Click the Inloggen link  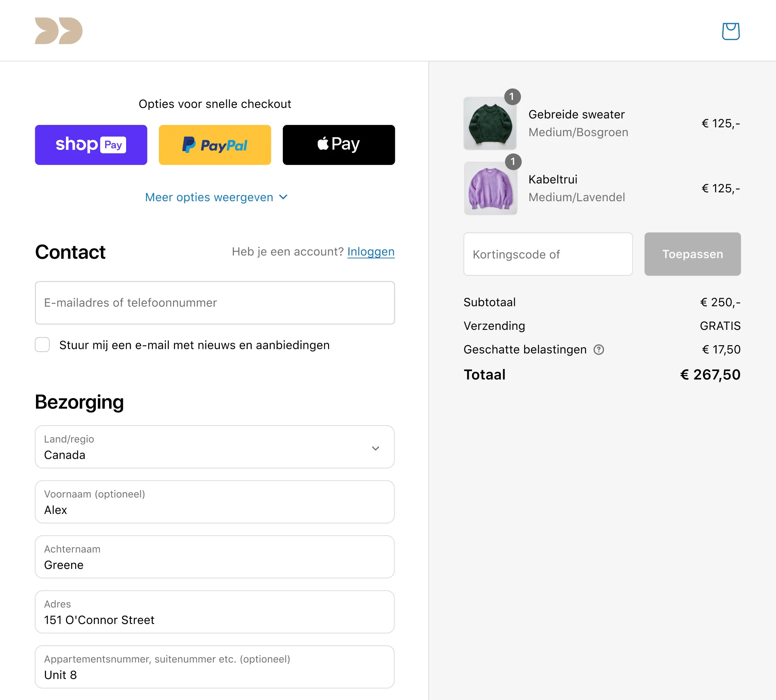(371, 252)
